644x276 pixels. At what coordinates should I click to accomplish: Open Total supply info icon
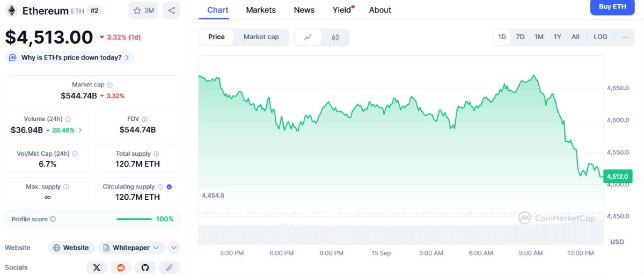(x=156, y=154)
